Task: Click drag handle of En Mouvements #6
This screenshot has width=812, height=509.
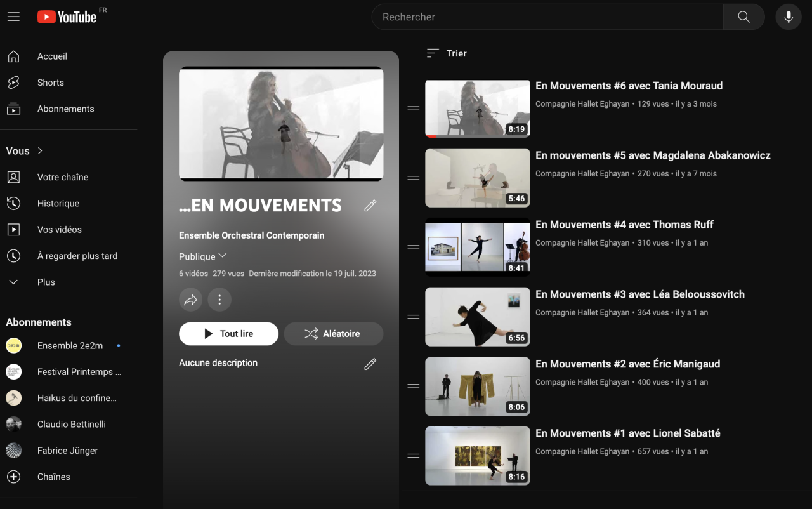Action: tap(414, 109)
